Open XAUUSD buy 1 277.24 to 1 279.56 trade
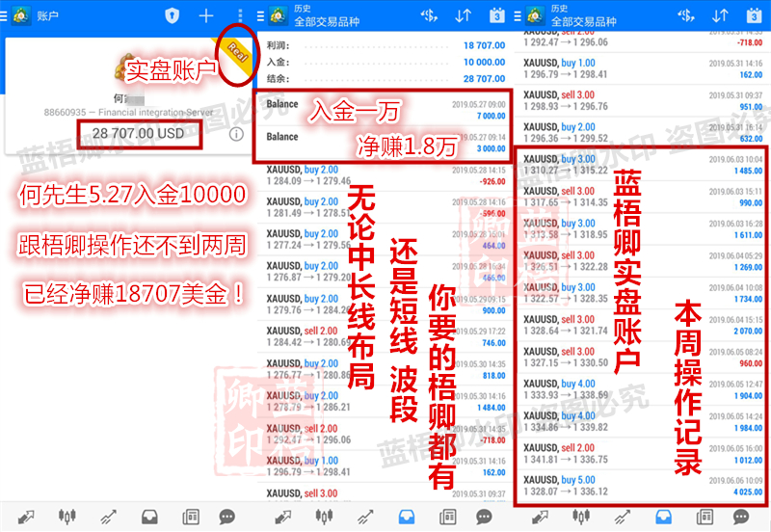 click(x=385, y=239)
